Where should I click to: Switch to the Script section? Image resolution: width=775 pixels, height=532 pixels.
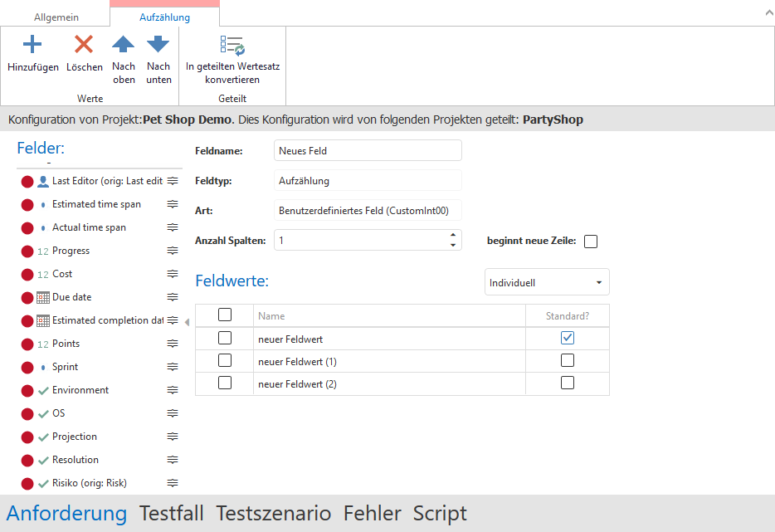pyautogui.click(x=440, y=513)
